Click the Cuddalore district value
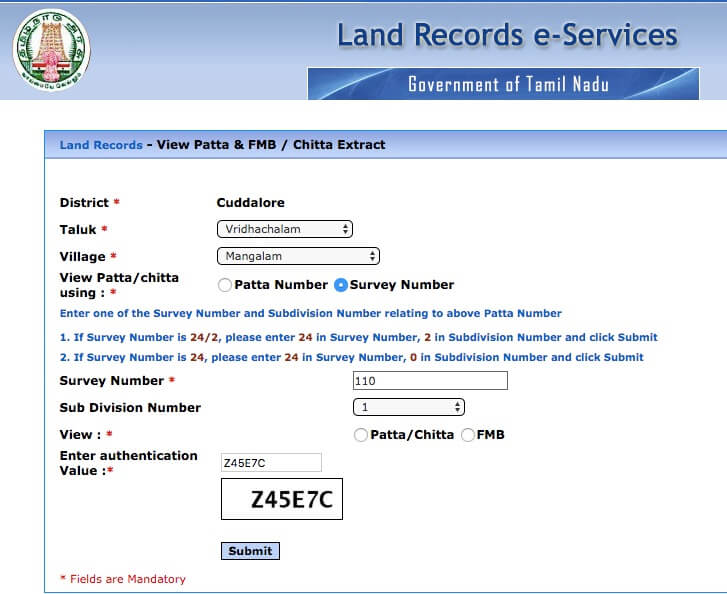 pos(250,203)
